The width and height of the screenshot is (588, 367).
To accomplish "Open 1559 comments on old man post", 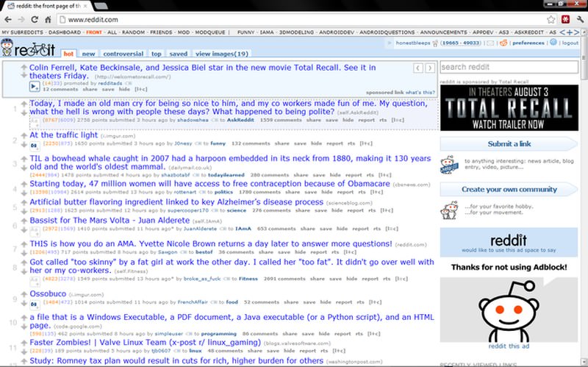I will point(281,120).
